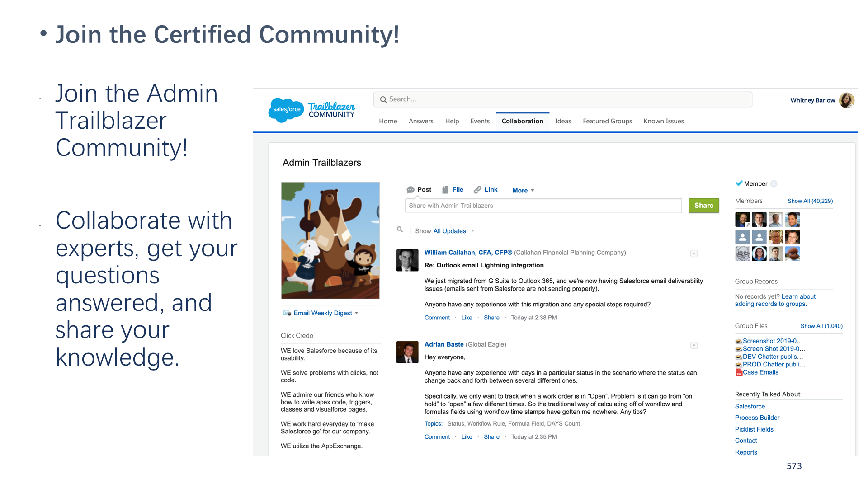Share Adrian Baste's post
The height and width of the screenshot is (488, 868).
[x=491, y=437]
